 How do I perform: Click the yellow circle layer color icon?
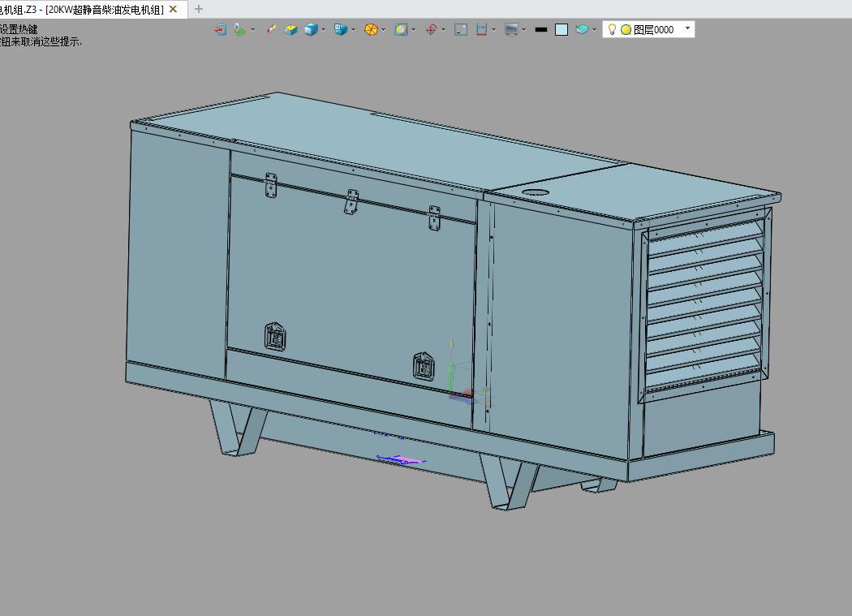pos(626,30)
